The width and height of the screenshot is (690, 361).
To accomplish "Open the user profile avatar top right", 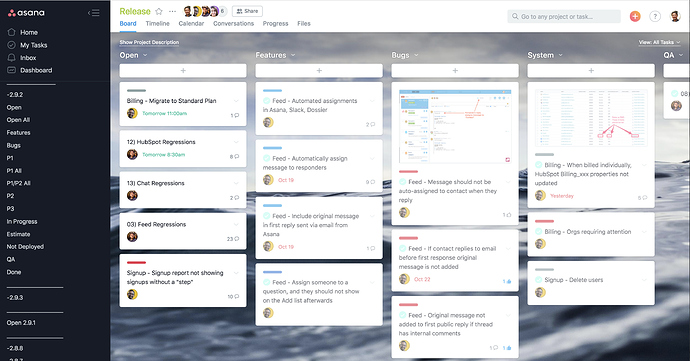I will (675, 16).
